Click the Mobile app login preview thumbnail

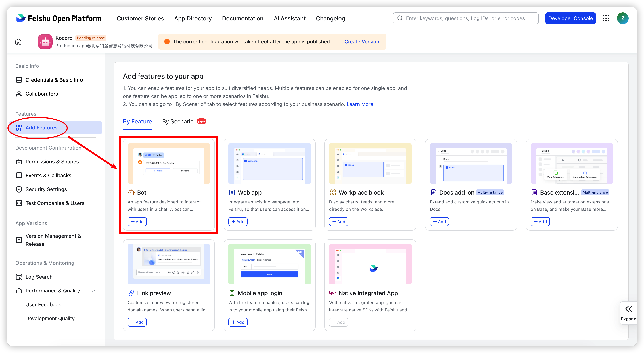click(269, 264)
